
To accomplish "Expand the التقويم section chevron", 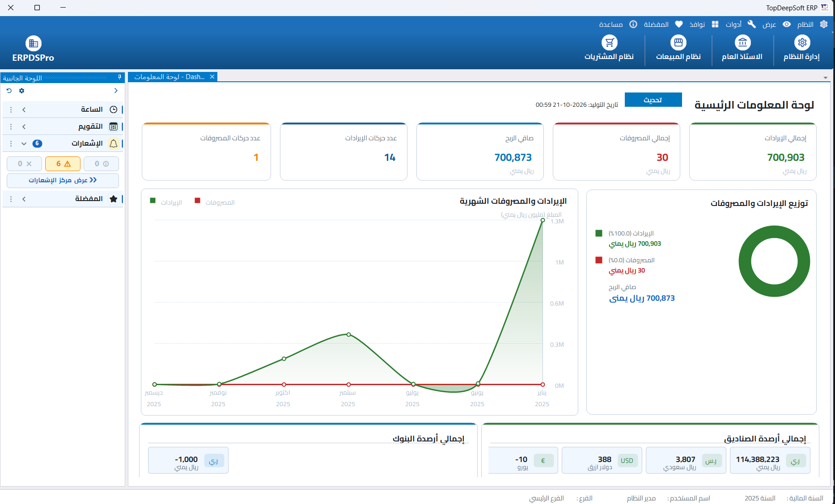I will (x=24, y=126).
